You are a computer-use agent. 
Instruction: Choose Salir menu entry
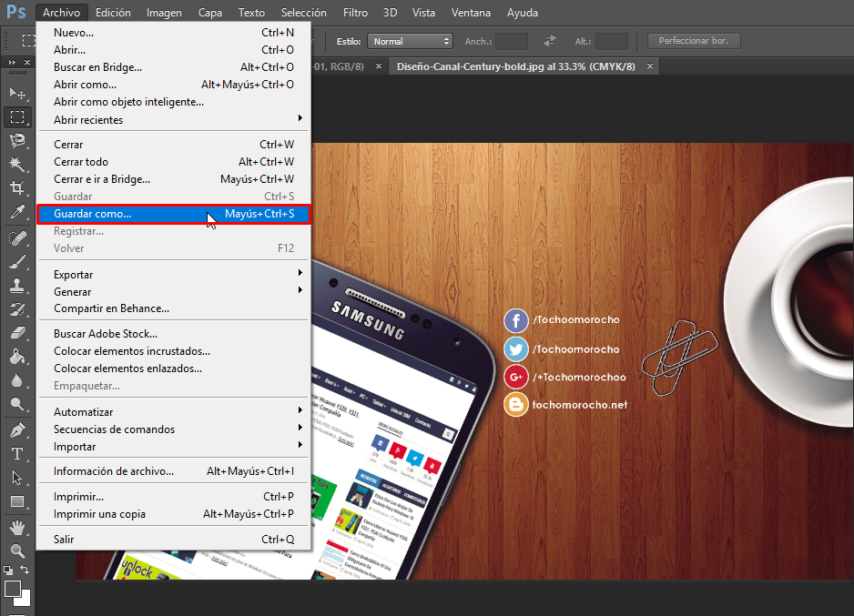click(173, 540)
